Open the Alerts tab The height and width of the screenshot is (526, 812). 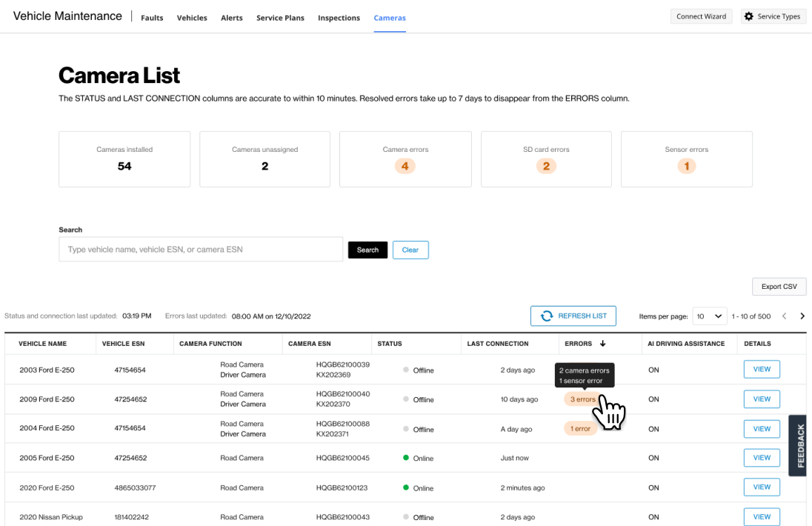232,18
